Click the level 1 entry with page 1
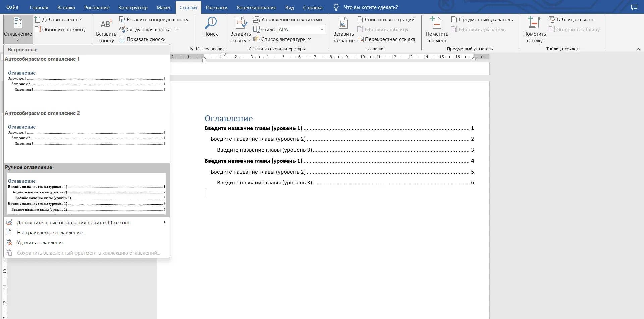This screenshot has height=319, width=644. tap(339, 128)
